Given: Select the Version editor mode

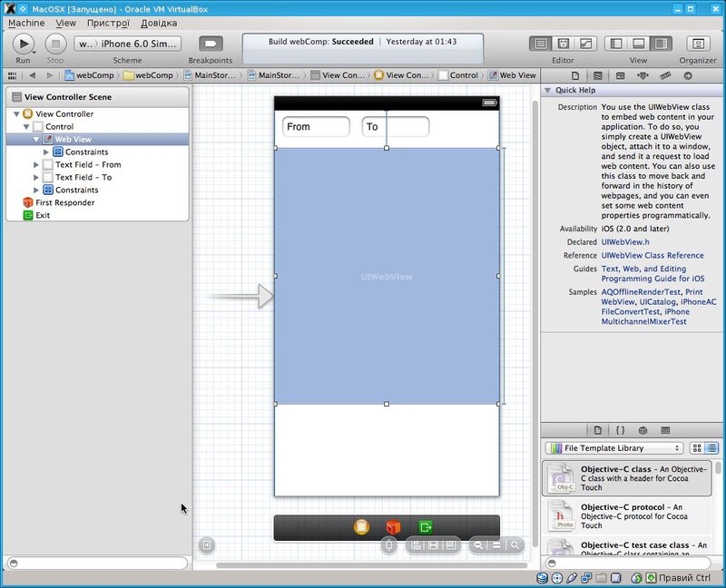Looking at the screenshot, I should click(x=585, y=44).
